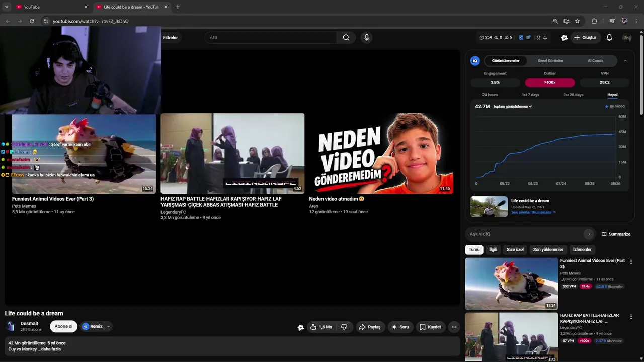
Task: Bookmark this page with the star icon
Action: [577, 21]
